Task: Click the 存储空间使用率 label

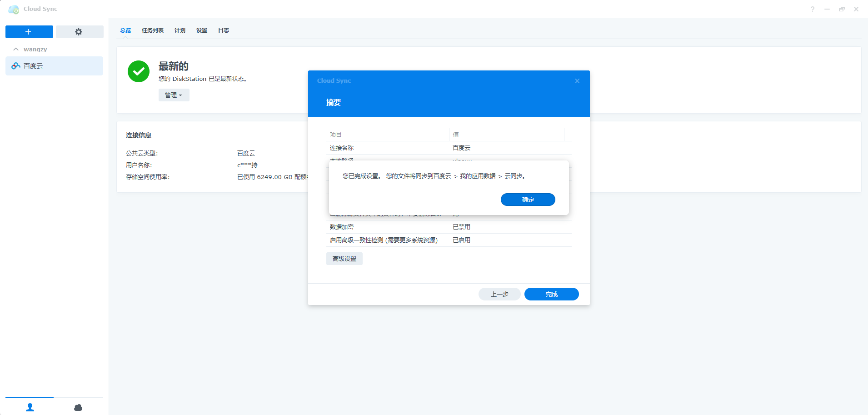Action: pyautogui.click(x=148, y=177)
